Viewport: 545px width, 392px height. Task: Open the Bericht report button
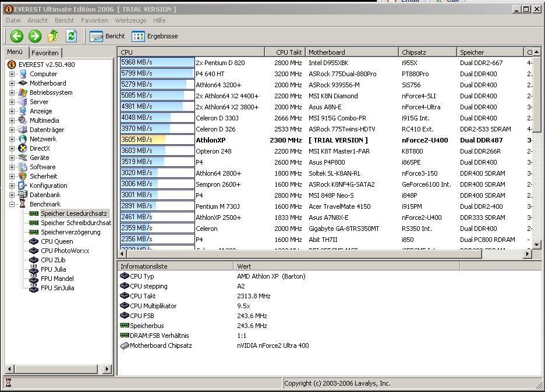click(107, 36)
